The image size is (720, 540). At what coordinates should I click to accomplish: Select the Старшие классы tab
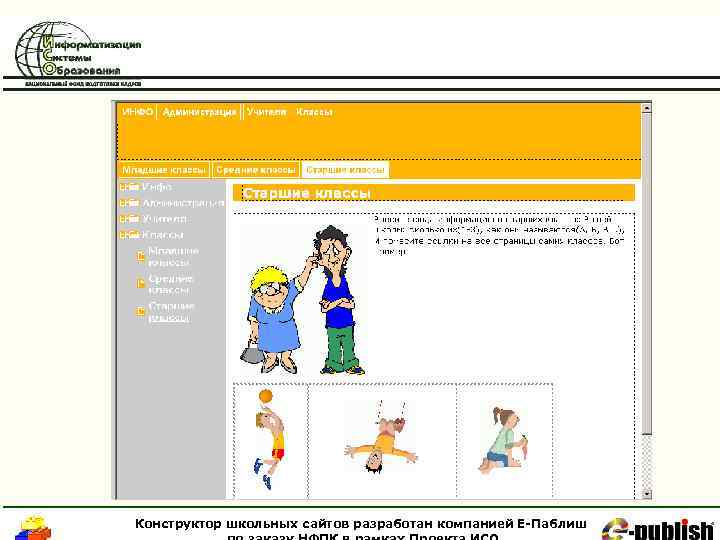[x=345, y=170]
